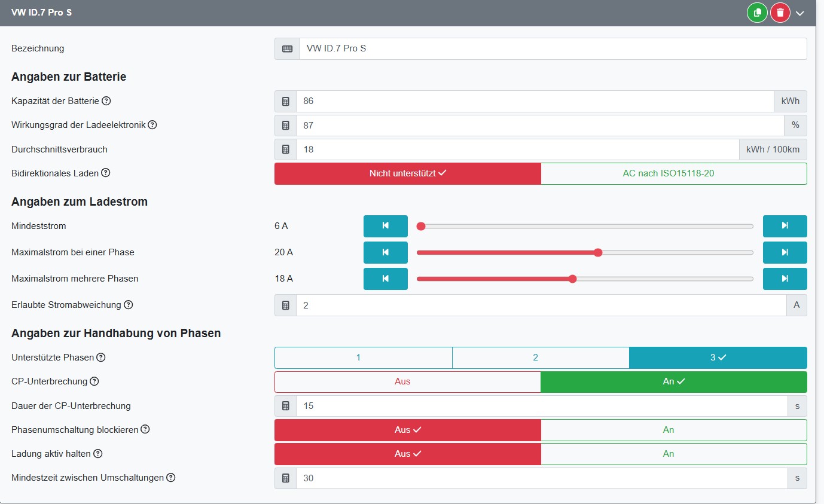This screenshot has width=824, height=504.
Task: Collapse the VW ID.7 Pro S panel
Action: (x=800, y=13)
